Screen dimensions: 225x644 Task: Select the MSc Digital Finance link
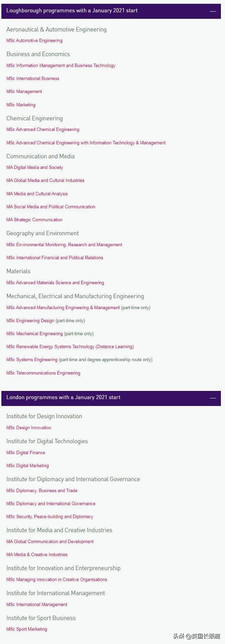26,453
